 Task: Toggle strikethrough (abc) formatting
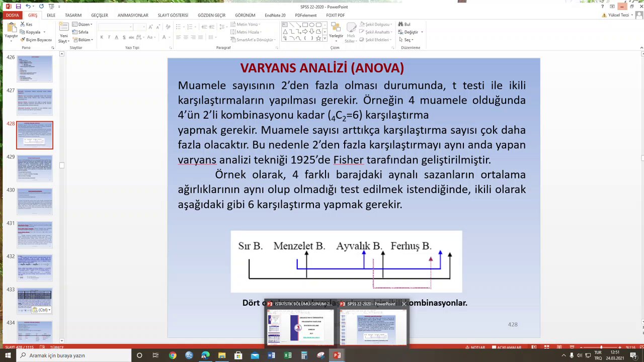(132, 37)
